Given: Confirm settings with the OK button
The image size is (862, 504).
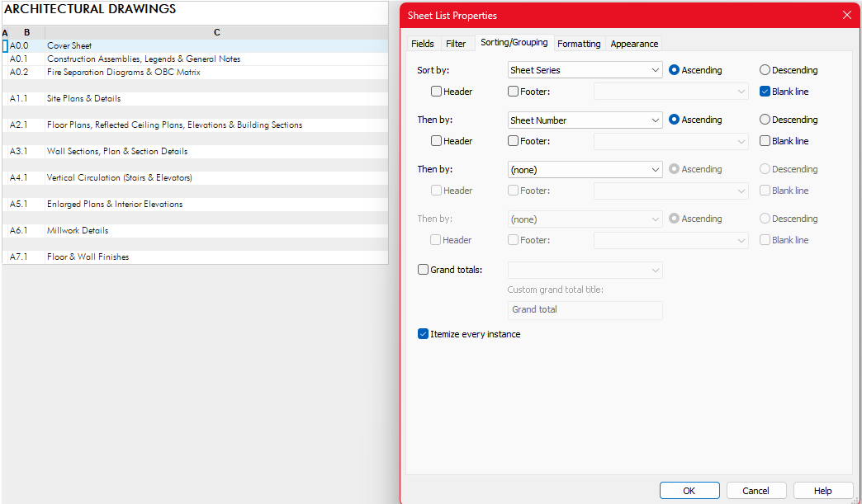Looking at the screenshot, I should pos(689,490).
